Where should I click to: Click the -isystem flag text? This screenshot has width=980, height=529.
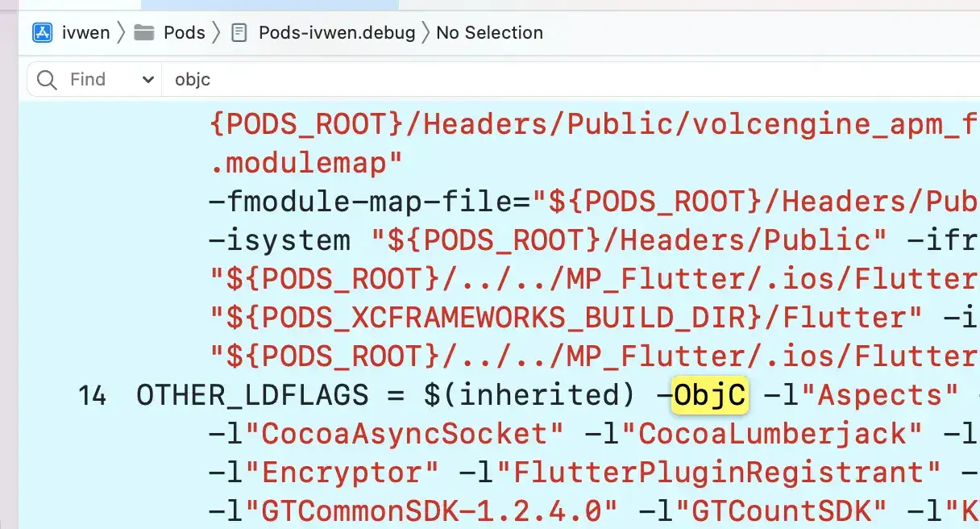pos(280,240)
